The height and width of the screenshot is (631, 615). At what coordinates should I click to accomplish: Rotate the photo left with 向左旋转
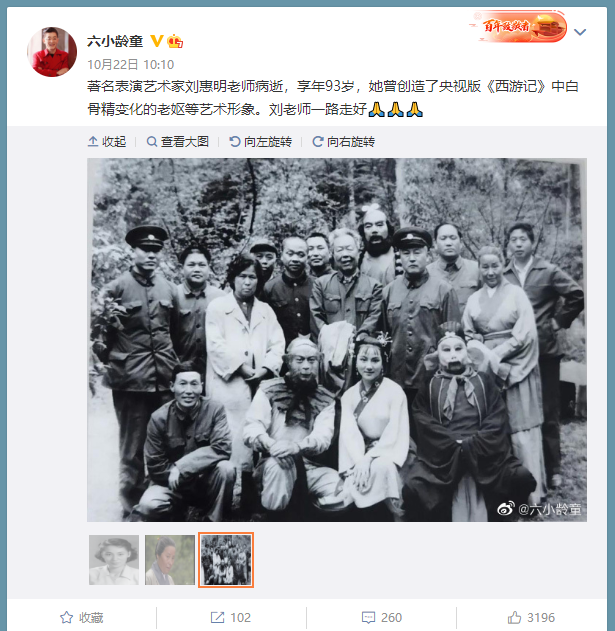[260, 142]
